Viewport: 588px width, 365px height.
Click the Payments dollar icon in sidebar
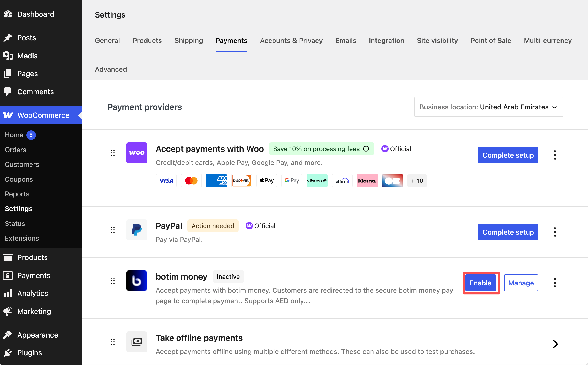[x=8, y=275]
